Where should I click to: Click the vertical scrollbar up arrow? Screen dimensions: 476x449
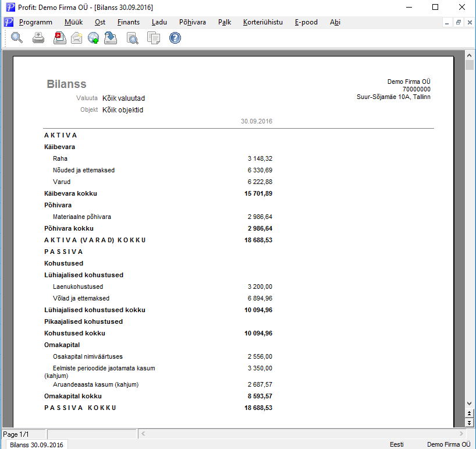point(470,55)
